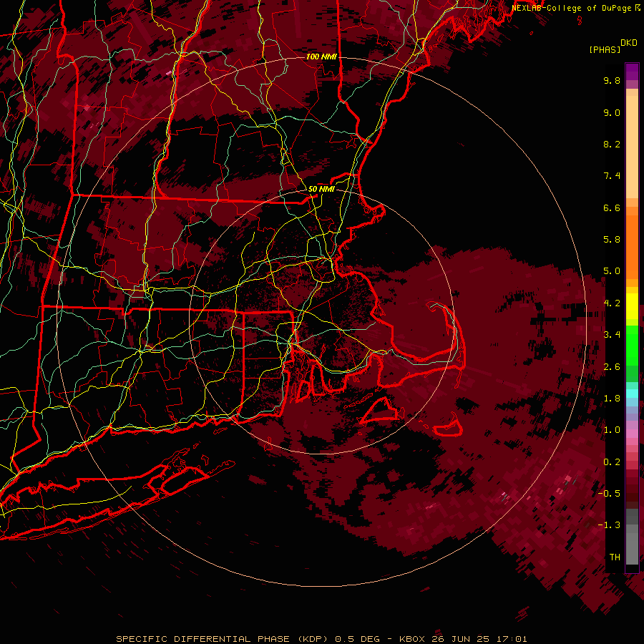Pick the bright green segment of the color bar
Viewport: 644px width, 644px height.
point(632,344)
